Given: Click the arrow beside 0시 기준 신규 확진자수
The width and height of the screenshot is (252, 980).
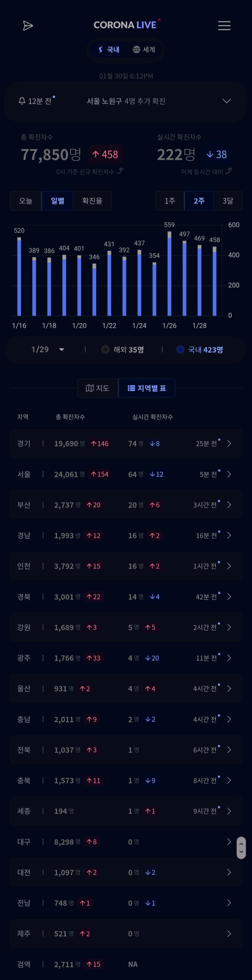Looking at the screenshot, I should 120,171.
